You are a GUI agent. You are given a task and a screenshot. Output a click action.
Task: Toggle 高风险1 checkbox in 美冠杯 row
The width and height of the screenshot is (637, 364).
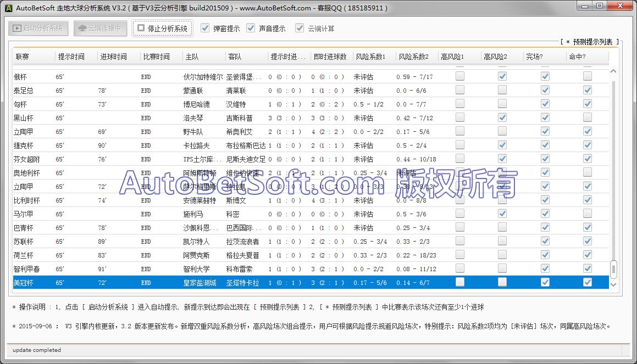(460, 282)
